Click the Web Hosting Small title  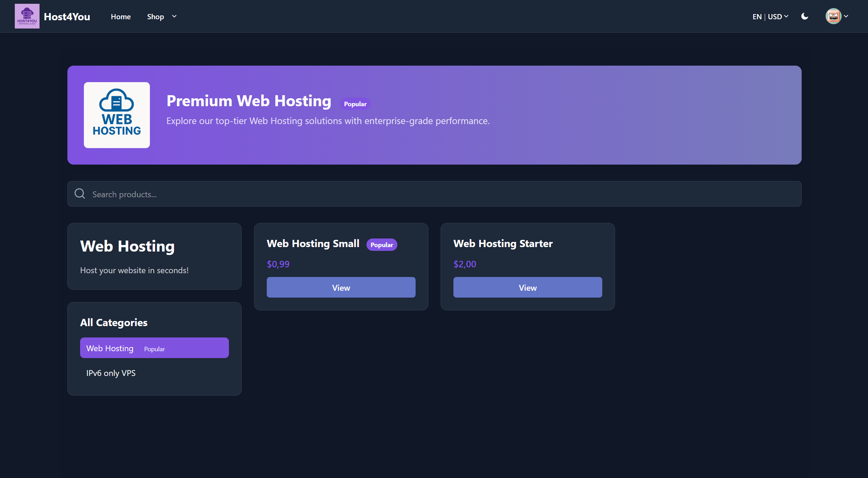click(x=313, y=243)
